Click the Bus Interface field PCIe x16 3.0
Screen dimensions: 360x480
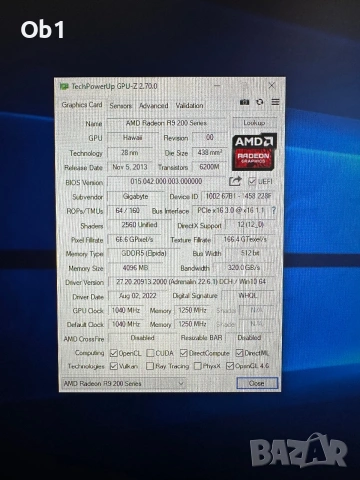click(x=231, y=210)
